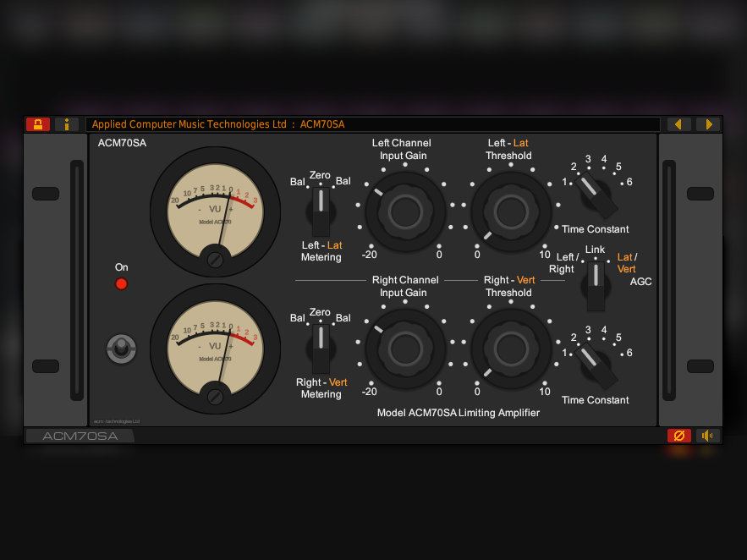Turn the Left Channel Input Gain knob

click(404, 211)
